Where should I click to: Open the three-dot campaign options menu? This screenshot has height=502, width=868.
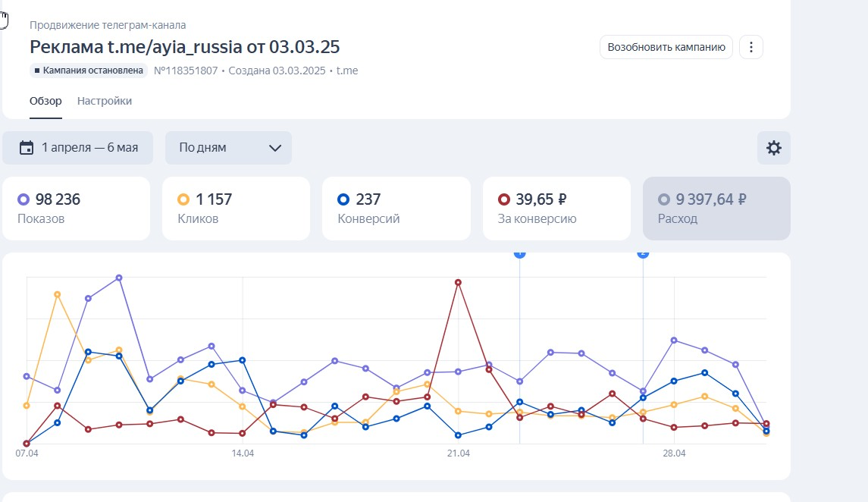[750, 47]
